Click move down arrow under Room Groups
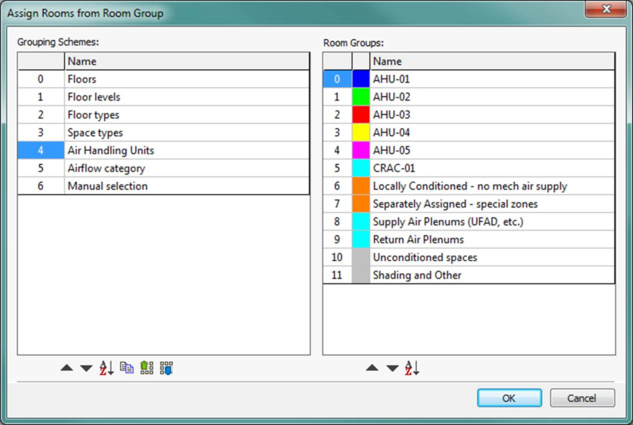This screenshot has width=633, height=425. click(392, 368)
